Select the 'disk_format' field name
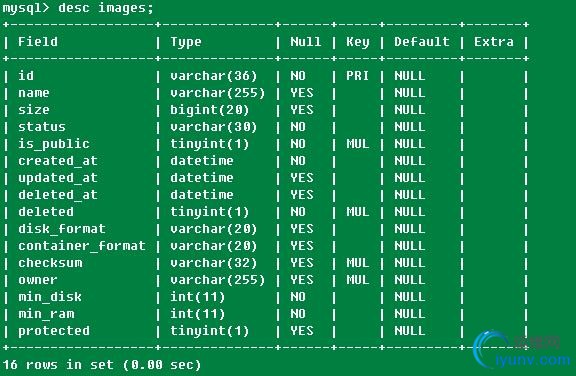This screenshot has width=576, height=376. coord(62,229)
